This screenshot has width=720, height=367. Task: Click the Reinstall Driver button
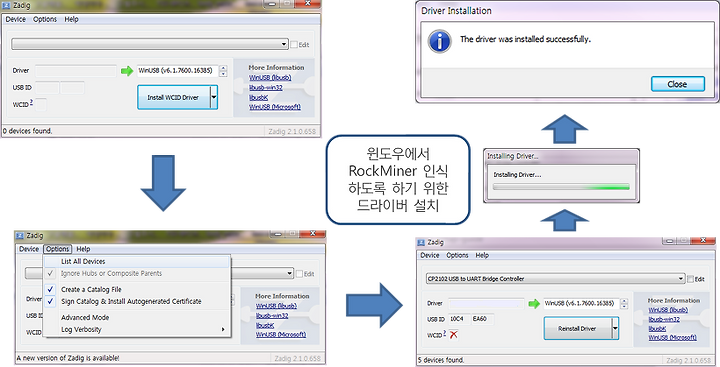577,328
